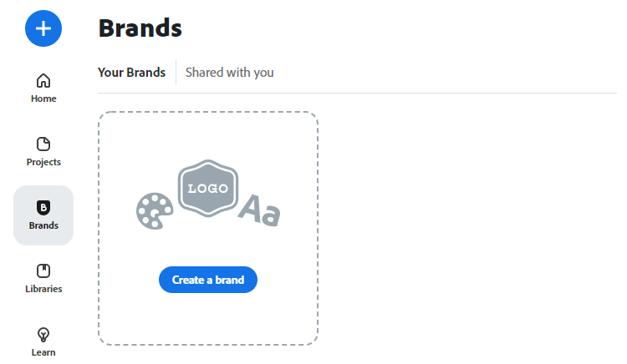Click the Libraries label in sidebar
Screen dimensions: 627x364
pyautogui.click(x=43, y=289)
